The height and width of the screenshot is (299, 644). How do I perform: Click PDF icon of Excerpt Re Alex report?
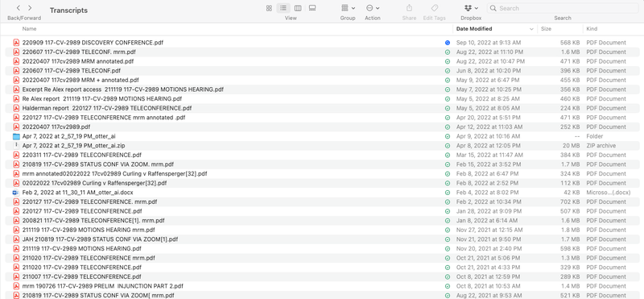click(x=16, y=89)
